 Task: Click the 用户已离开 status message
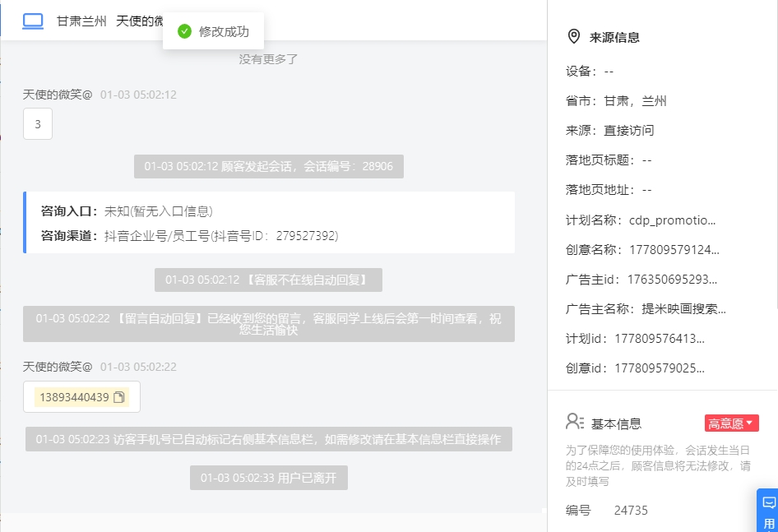pos(268,478)
